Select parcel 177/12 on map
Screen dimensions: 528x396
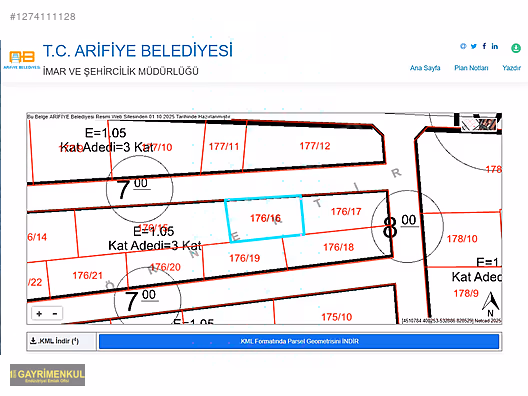315,146
